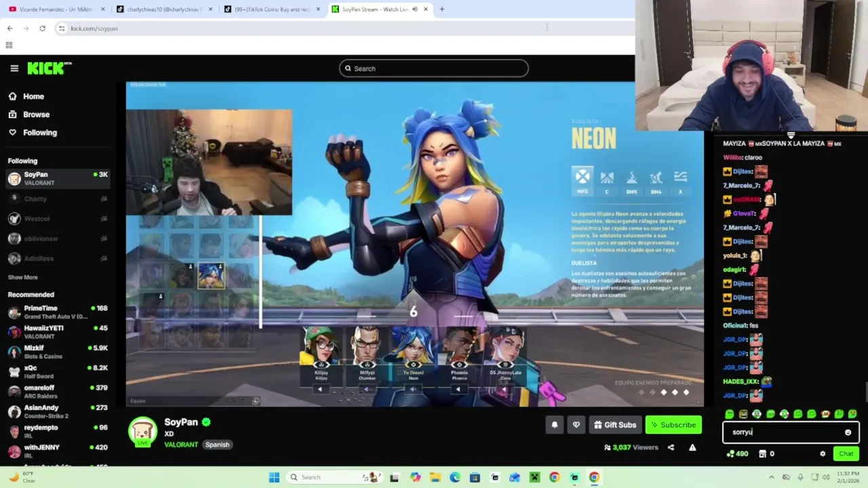
Task: Open Microsoft Store from taskbar
Action: (x=475, y=477)
